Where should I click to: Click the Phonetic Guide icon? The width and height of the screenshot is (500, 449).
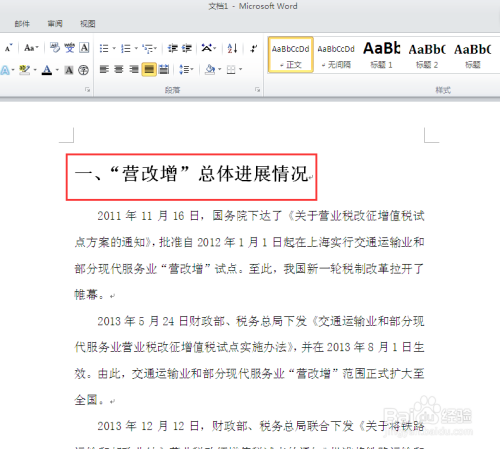click(x=69, y=48)
